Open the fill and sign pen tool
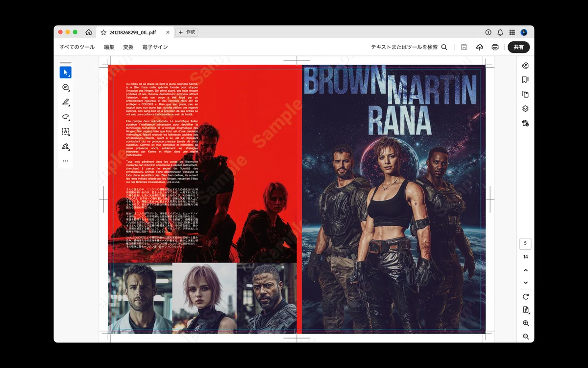The image size is (588, 368). pos(65,146)
